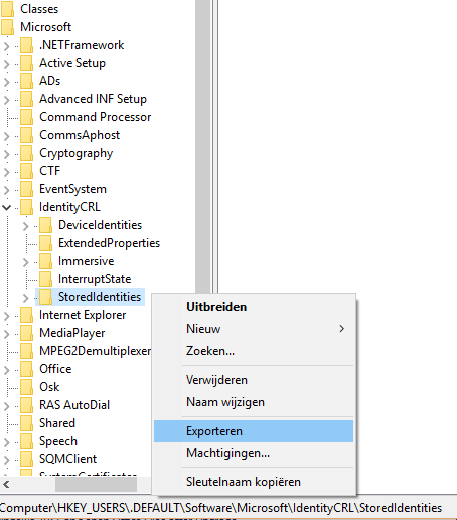Click the Shared folder icon
457x520 pixels.
click(x=26, y=423)
